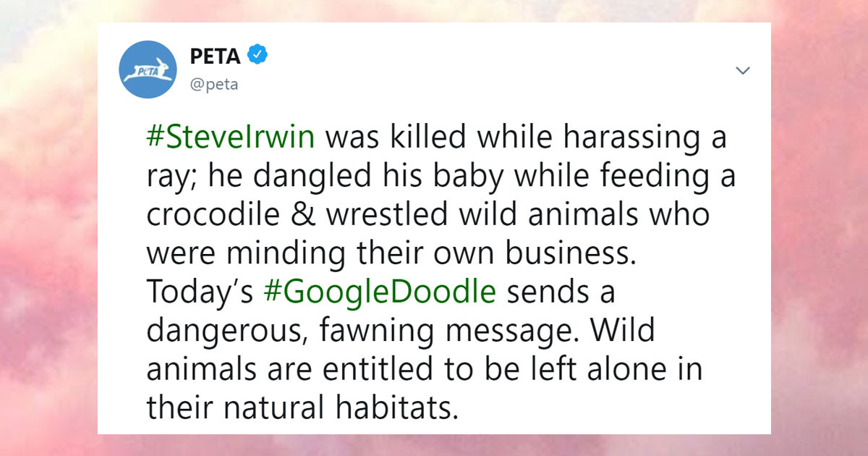Click the blue verified checkmark badge
Viewport: 868px width, 456px height.
point(258,56)
